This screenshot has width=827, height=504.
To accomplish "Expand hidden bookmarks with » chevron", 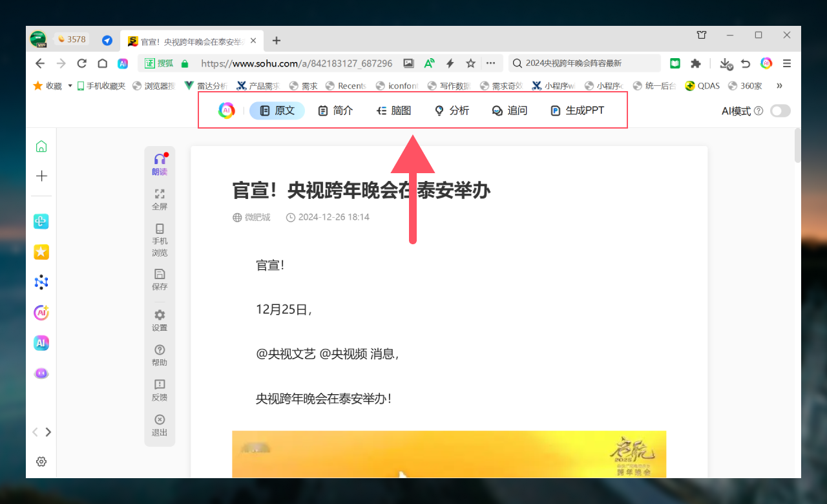I will click(779, 85).
